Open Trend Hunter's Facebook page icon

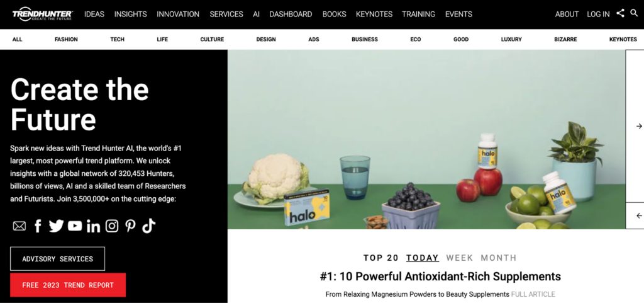pyautogui.click(x=38, y=226)
